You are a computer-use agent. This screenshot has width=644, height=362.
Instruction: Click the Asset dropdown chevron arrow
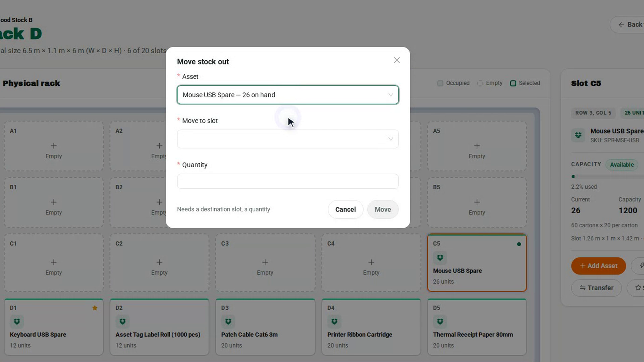[391, 95]
